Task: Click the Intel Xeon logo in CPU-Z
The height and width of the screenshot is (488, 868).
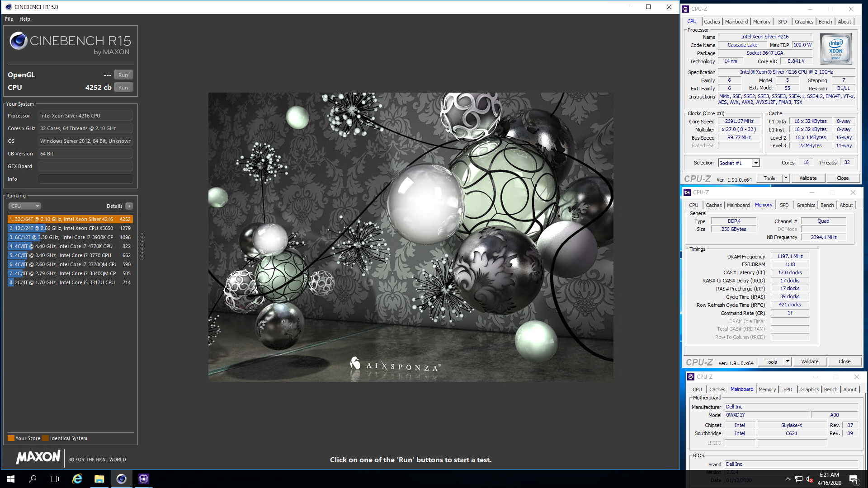Action: click(x=835, y=49)
